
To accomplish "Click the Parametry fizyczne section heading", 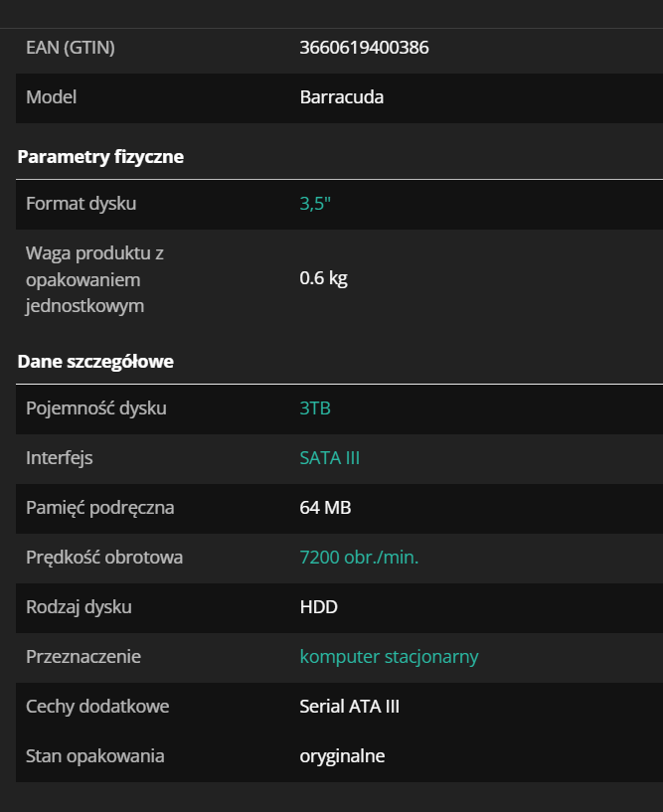I will tap(100, 157).
